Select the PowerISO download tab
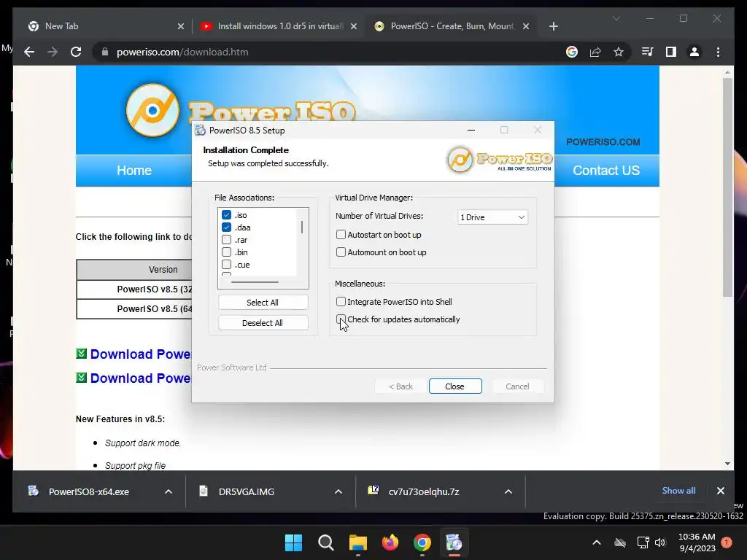747x560 pixels. (451, 26)
